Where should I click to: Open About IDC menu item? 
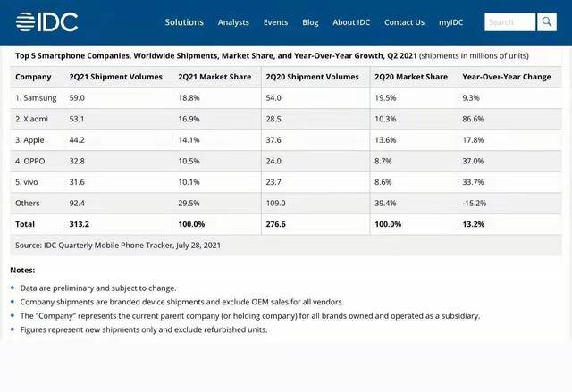351,22
